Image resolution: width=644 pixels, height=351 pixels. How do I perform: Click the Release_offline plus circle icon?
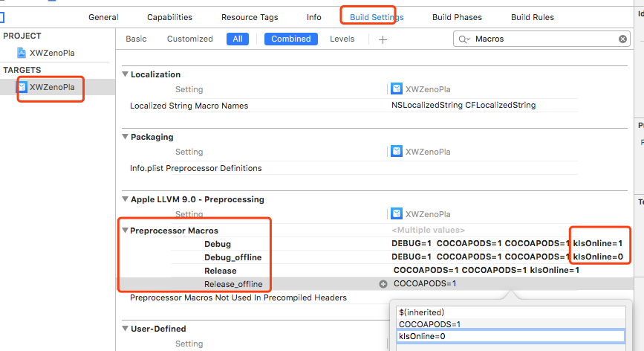(383, 284)
